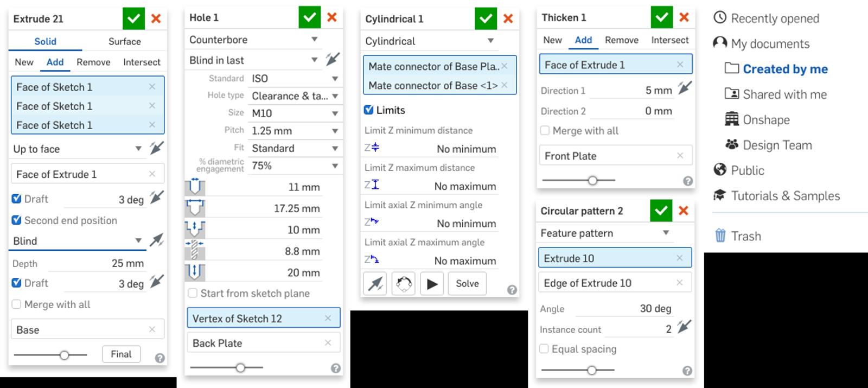Open the Trash folder
Screen dimensions: 868x388
click(x=745, y=236)
